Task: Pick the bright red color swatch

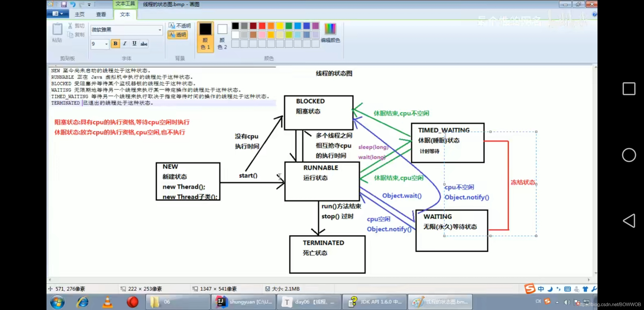Action: coord(262,26)
